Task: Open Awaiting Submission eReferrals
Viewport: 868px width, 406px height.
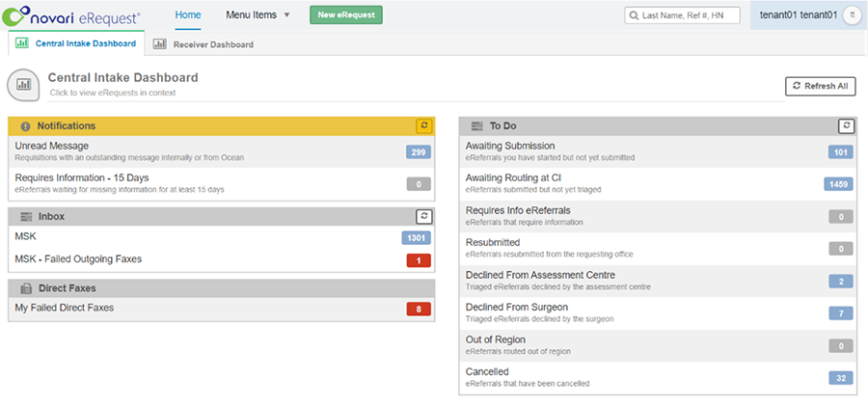Action: click(x=658, y=151)
